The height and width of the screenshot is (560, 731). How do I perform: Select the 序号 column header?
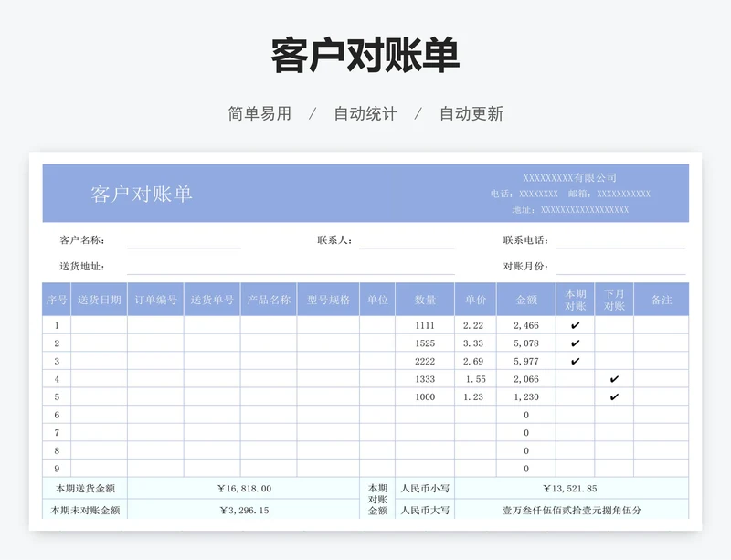[x=57, y=300]
